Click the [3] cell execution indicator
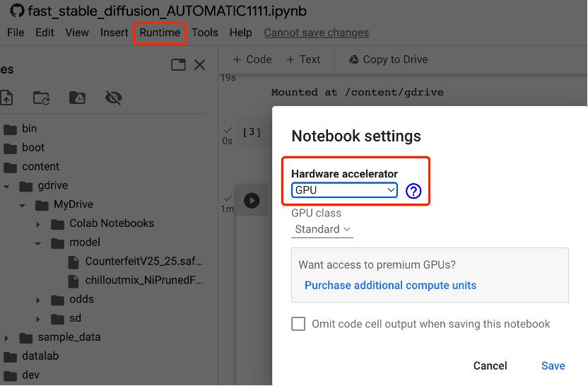This screenshot has height=386, width=588. (252, 132)
